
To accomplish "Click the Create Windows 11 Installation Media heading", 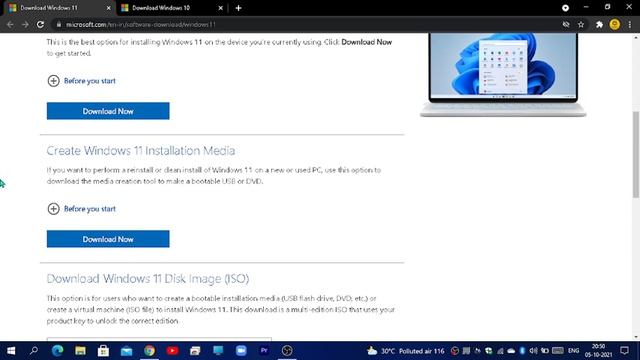I will coord(141,151).
